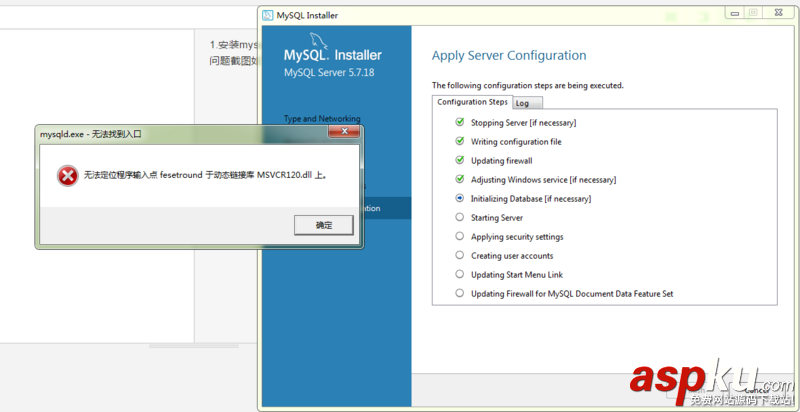Click the MySQL Server 5.7.18 label
This screenshot has height=412, width=800.
[329, 72]
